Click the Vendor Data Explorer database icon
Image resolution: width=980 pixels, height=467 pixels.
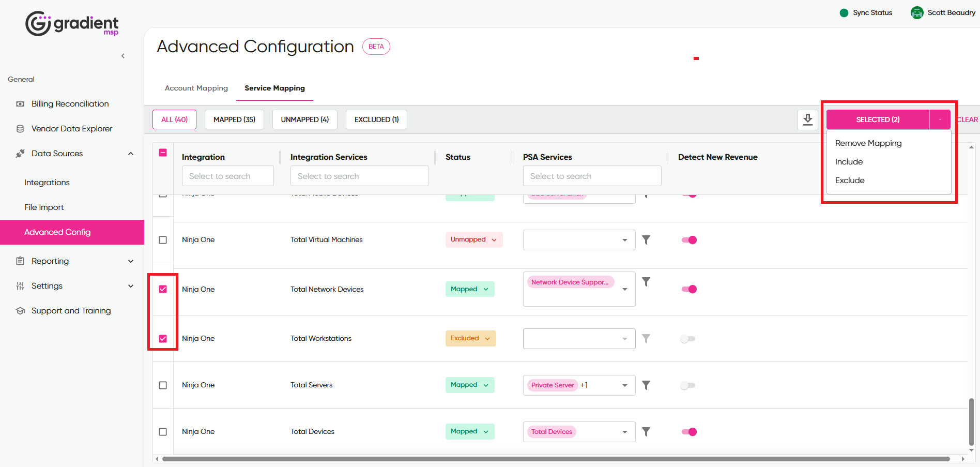pyautogui.click(x=20, y=129)
